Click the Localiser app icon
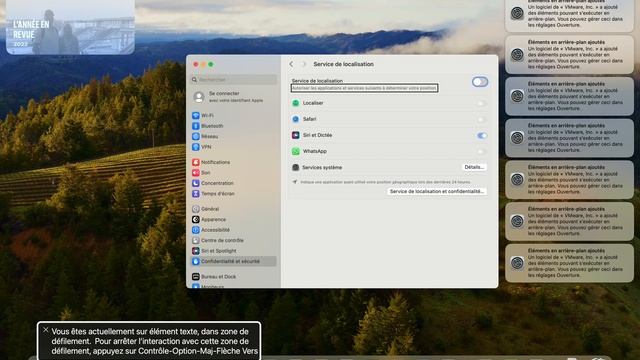Screen dimensions: 640x360 296,103
